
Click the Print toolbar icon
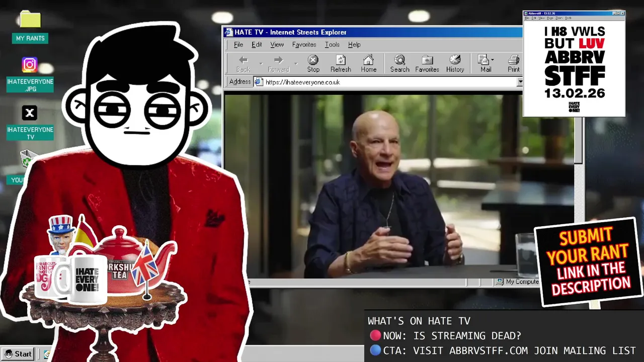pyautogui.click(x=514, y=60)
